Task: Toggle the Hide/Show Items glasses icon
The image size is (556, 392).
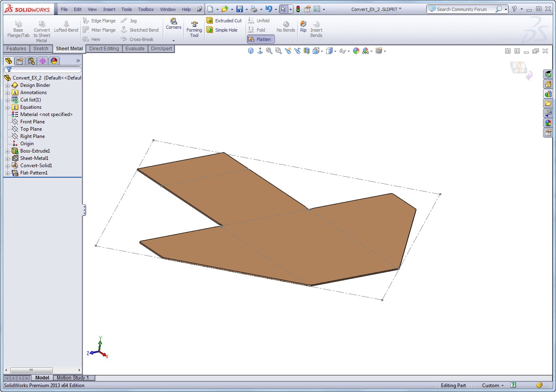Action: point(343,51)
